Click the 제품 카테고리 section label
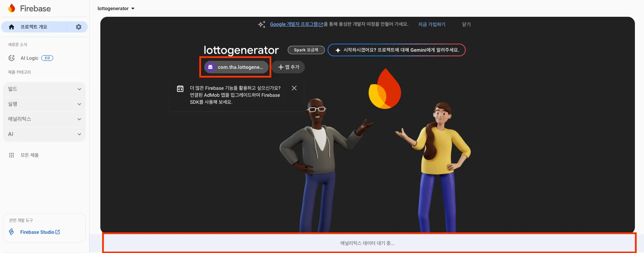The width and height of the screenshot is (644, 253). coord(19,72)
